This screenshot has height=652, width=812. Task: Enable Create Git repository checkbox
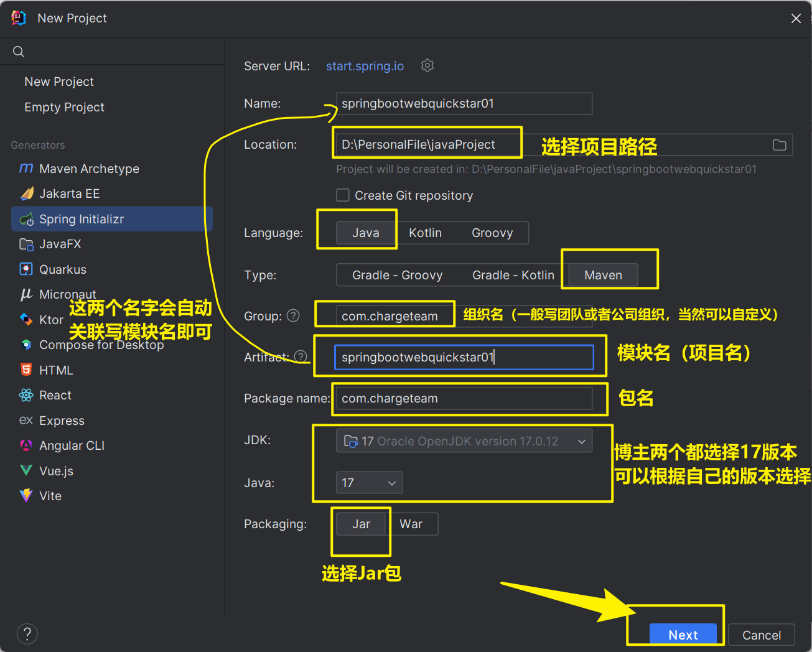tap(343, 195)
